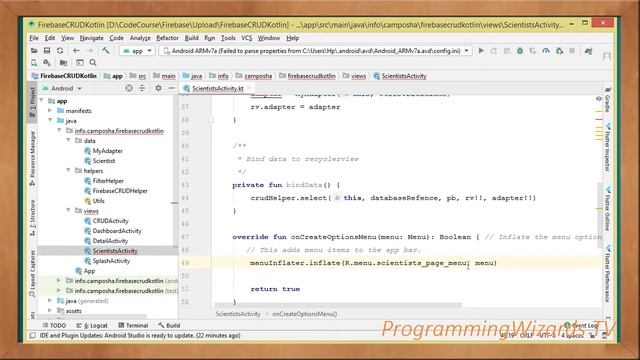Image resolution: width=640 pixels, height=360 pixels.
Task: Open the Android ARMv7a device dropdown
Action: (316, 51)
